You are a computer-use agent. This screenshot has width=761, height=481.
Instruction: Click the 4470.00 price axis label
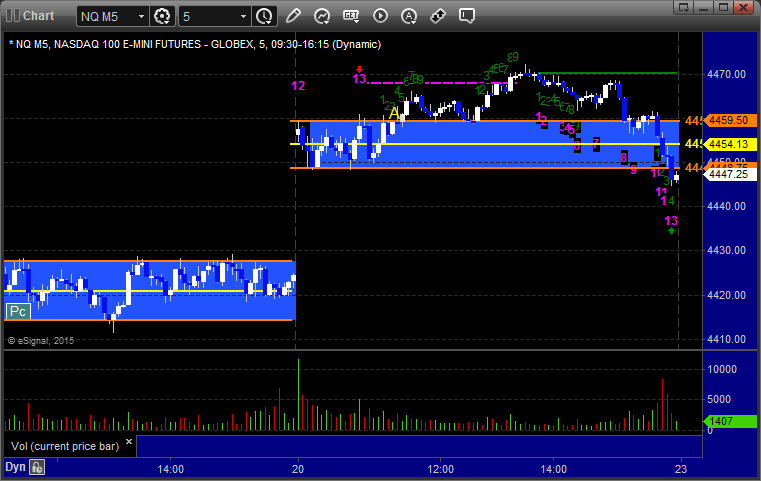point(727,74)
